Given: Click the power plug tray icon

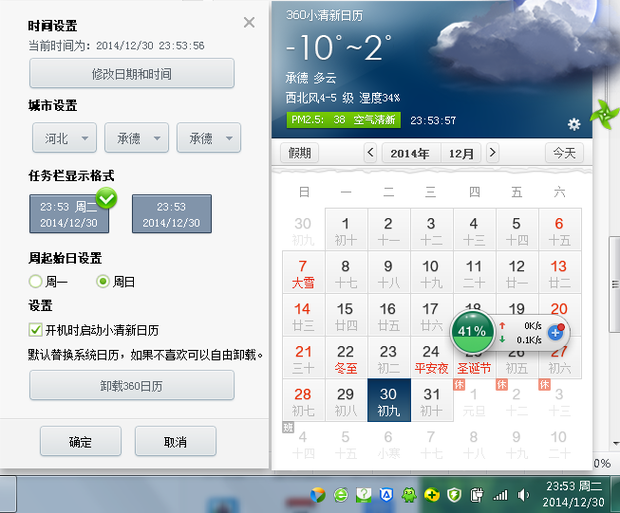Looking at the screenshot, I should pos(477,495).
